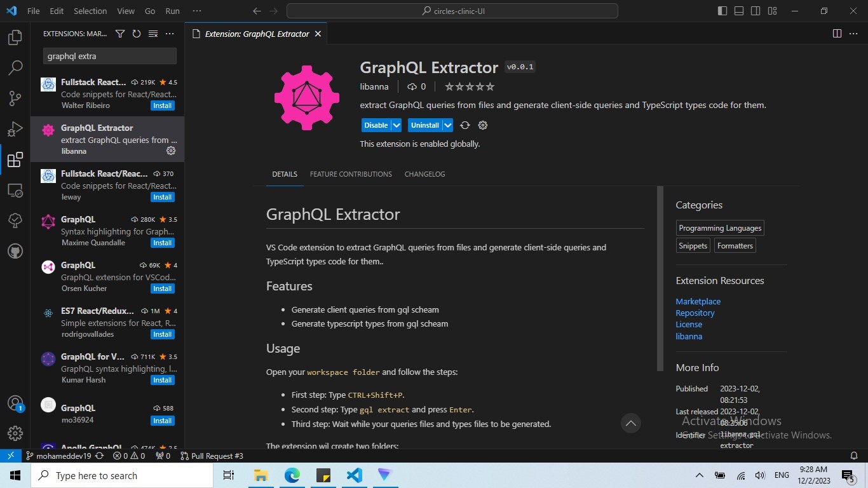
Task: Open the Run menu
Action: coord(172,11)
